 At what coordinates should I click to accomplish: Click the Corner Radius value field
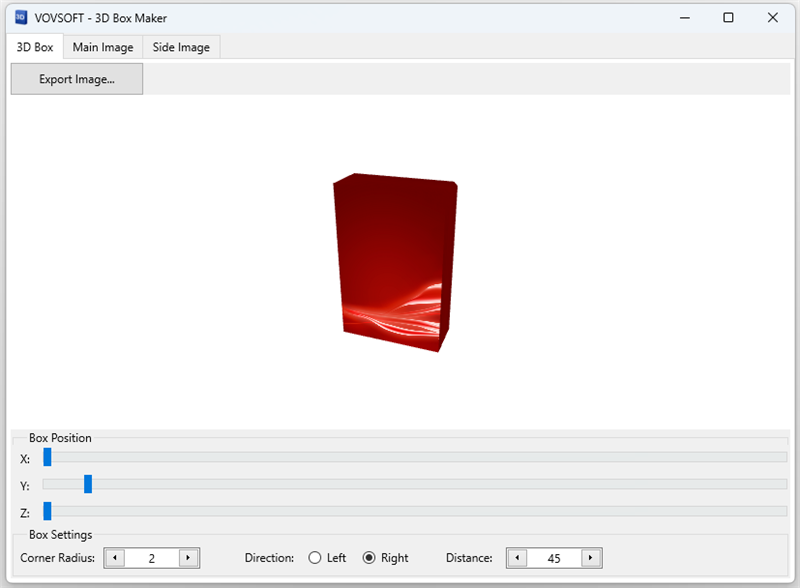coord(152,558)
